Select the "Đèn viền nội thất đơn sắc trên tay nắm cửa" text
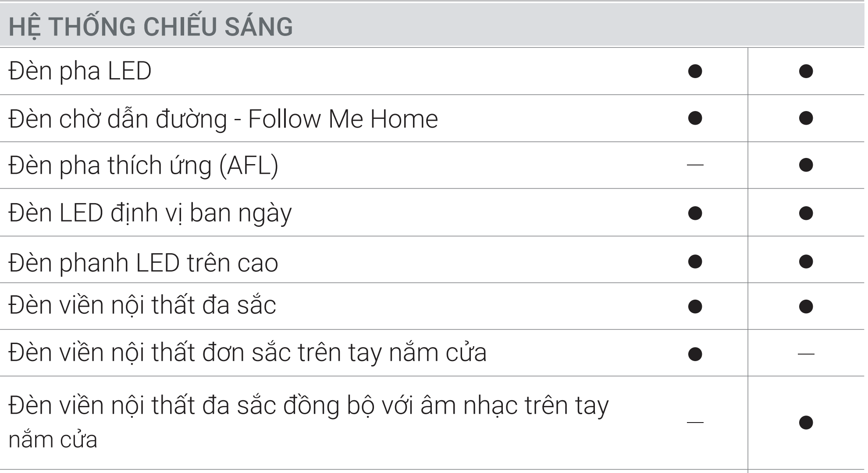Viewport: 868px width, 473px height. pos(248,352)
